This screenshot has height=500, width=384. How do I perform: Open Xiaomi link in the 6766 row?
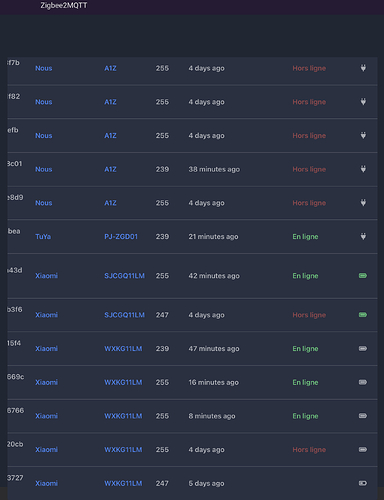click(x=46, y=416)
